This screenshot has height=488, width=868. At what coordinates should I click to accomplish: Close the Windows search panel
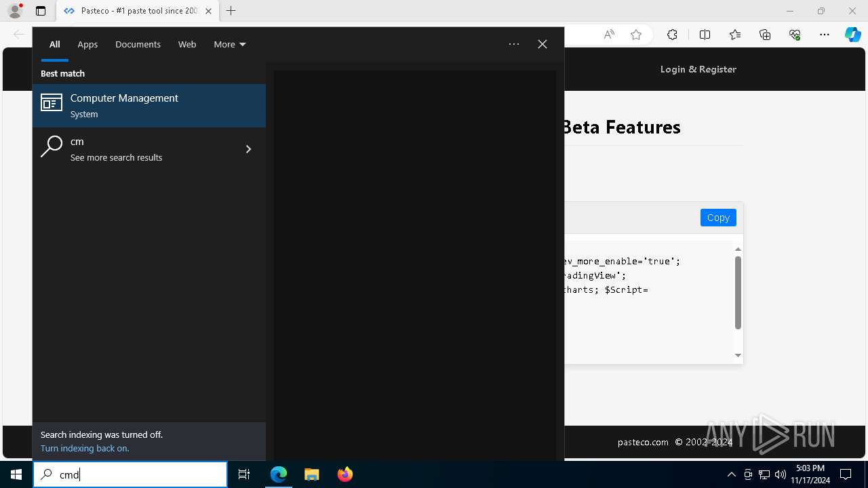click(x=542, y=44)
